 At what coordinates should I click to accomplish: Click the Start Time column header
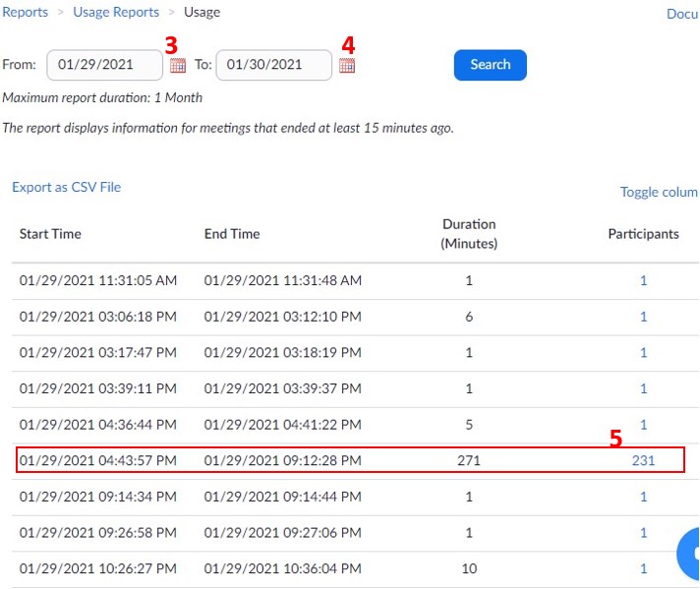50,234
